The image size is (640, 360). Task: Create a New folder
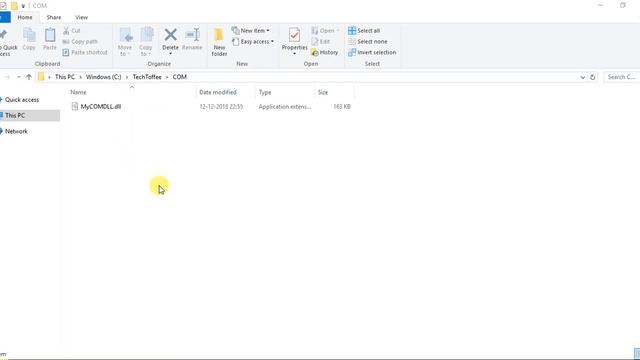tap(219, 42)
